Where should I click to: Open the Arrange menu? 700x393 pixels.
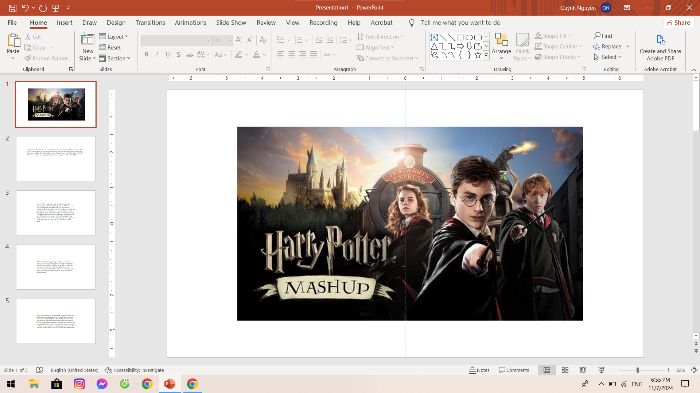point(501,46)
